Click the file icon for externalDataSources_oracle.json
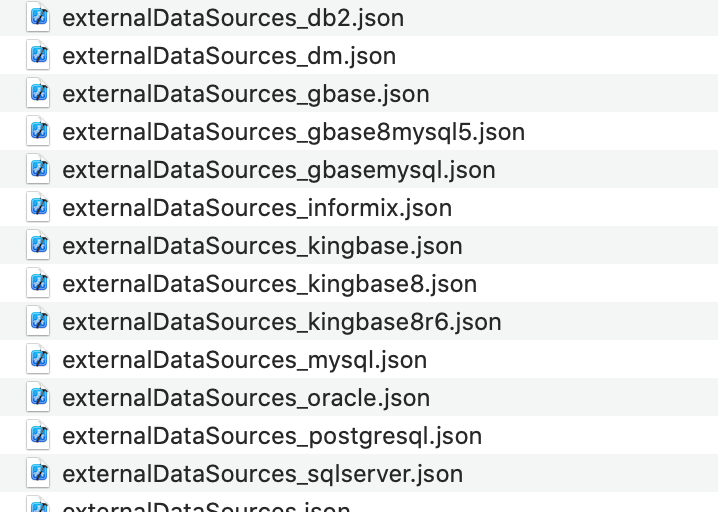 tap(39, 397)
